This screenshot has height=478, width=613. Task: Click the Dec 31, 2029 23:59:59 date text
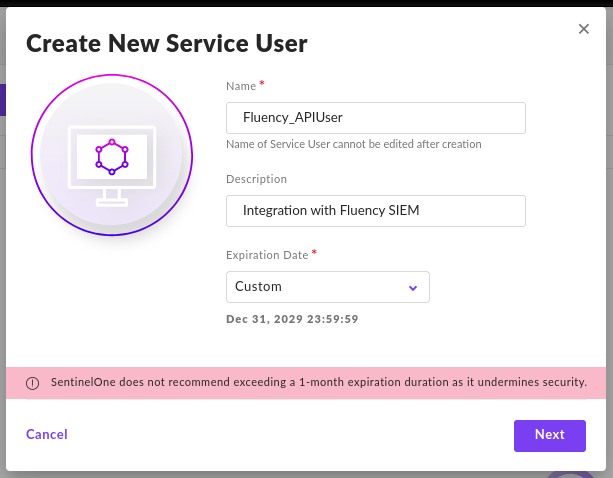[292, 319]
